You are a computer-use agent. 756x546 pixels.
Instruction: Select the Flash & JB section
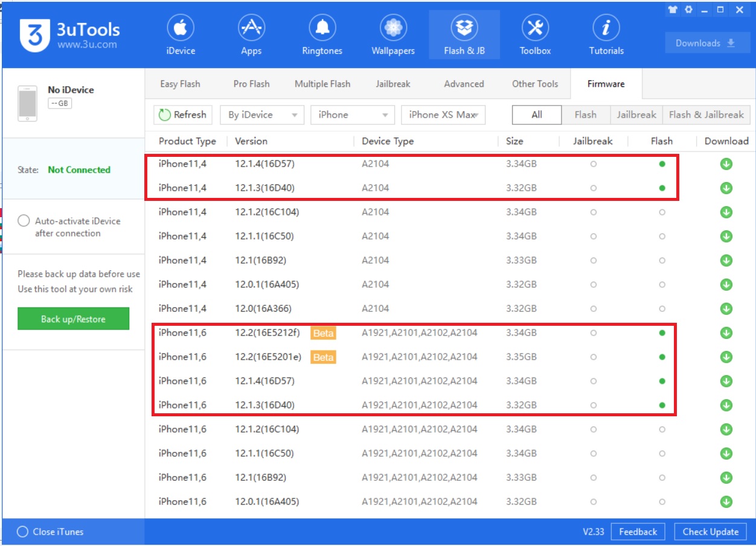tap(464, 34)
